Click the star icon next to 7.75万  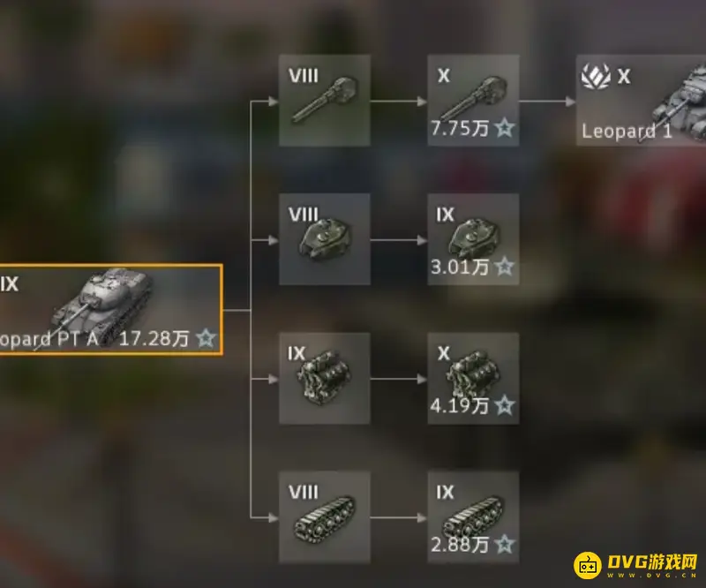pos(505,128)
